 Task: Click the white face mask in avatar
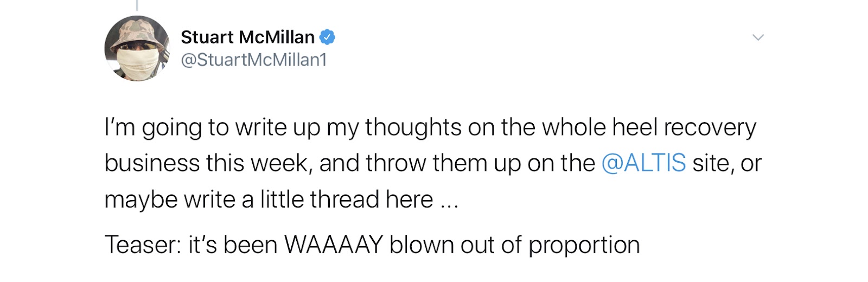tap(137, 65)
